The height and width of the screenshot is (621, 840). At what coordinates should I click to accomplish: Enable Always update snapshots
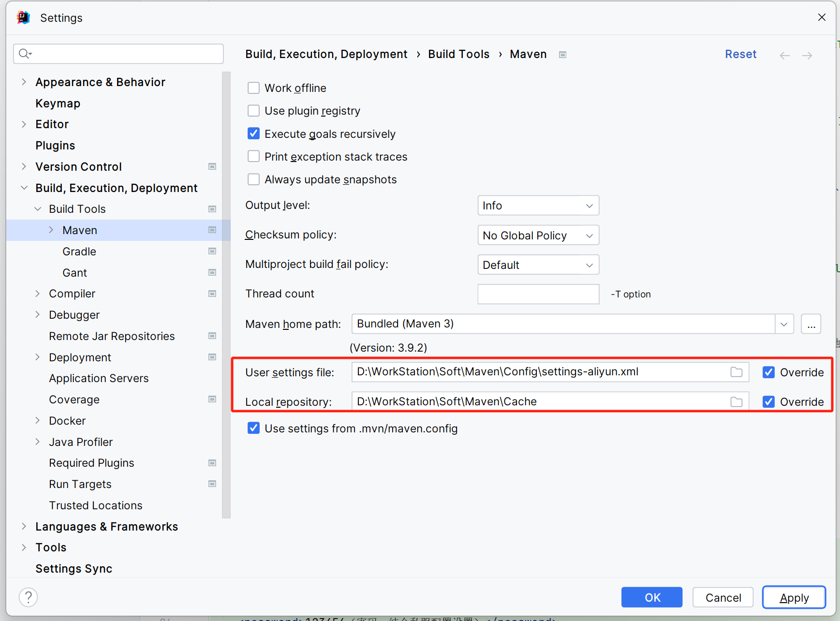point(253,179)
